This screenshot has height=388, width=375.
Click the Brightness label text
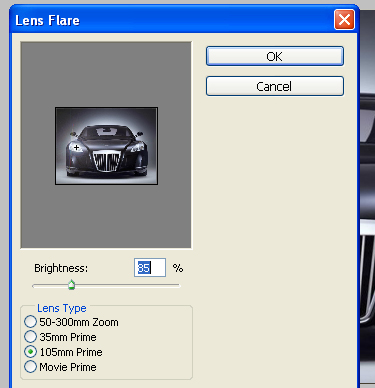(x=61, y=268)
